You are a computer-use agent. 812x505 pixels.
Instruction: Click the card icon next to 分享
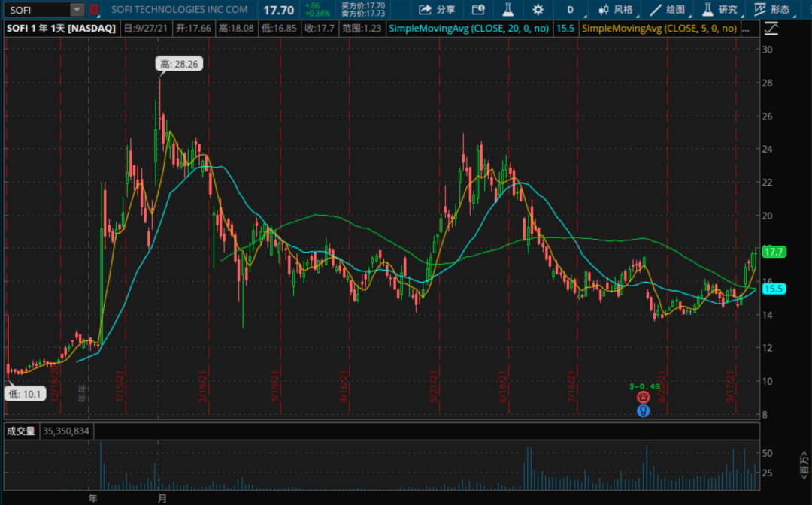[478, 10]
